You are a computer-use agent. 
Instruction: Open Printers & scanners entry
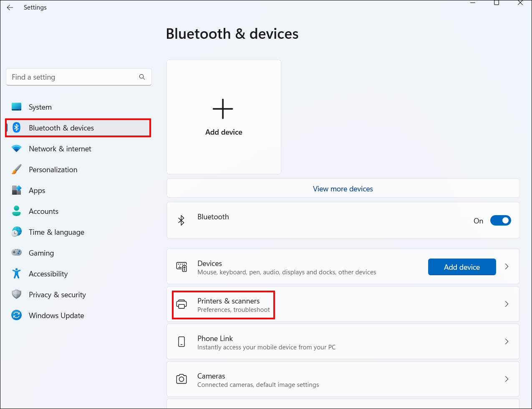click(x=343, y=304)
